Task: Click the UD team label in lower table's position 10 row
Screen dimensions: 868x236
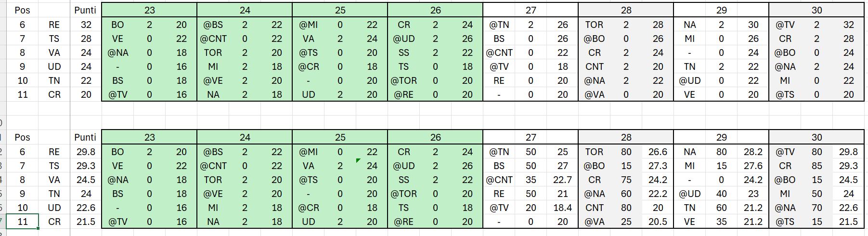Action: [54, 208]
